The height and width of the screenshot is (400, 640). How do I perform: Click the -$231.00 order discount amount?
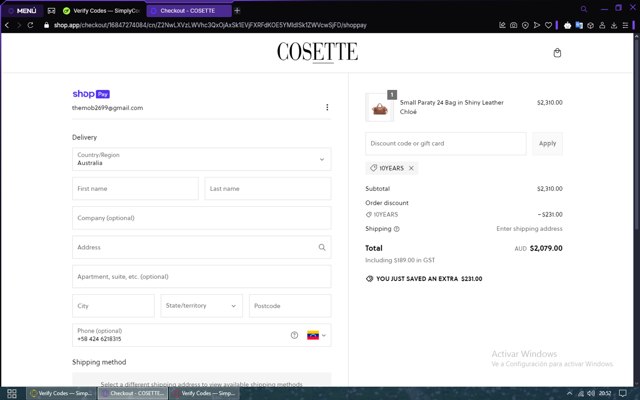pos(550,214)
